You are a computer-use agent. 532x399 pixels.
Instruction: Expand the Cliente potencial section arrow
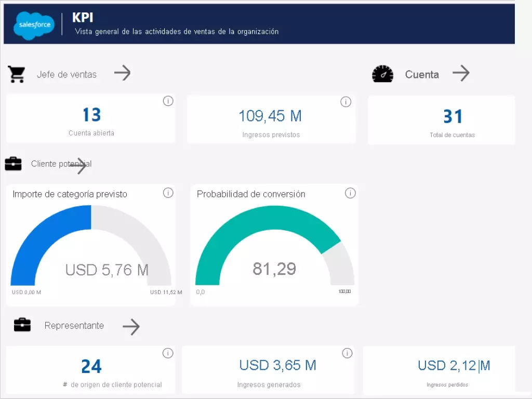click(81, 165)
